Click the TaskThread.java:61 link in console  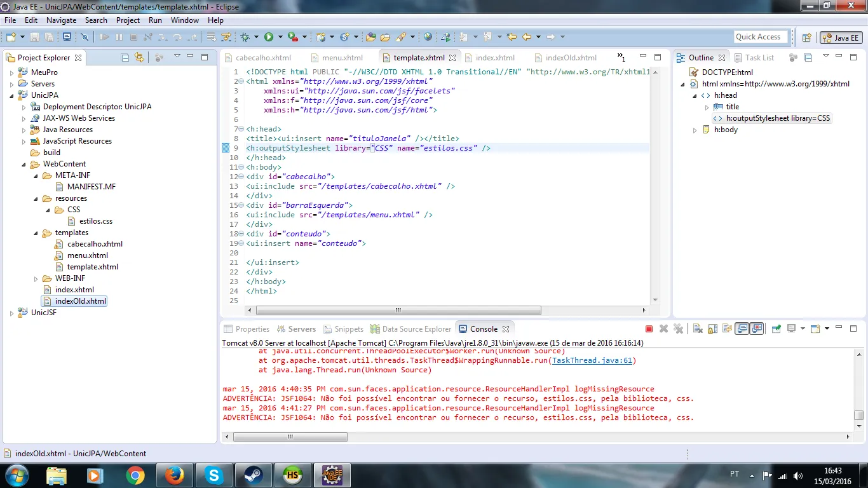pos(592,360)
